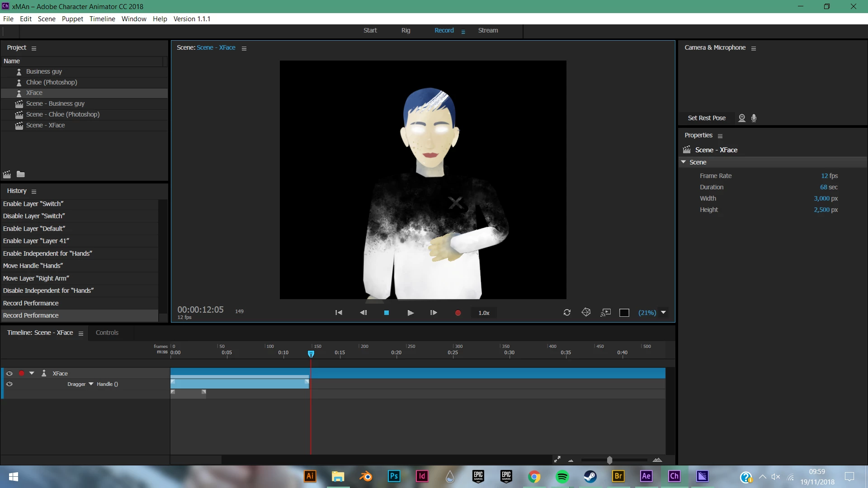
Task: Switch to the Rig workspace tab
Action: (x=406, y=30)
